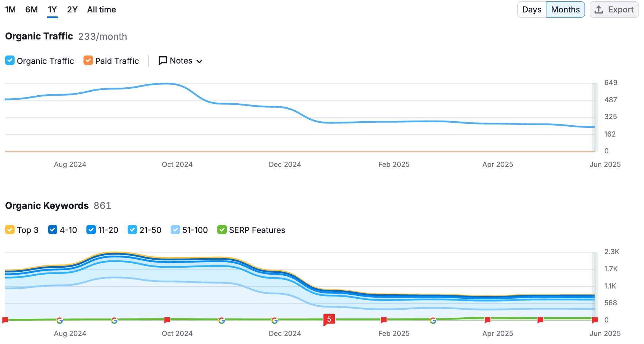Click the Google update icon nearest Dec 2024

point(275,320)
